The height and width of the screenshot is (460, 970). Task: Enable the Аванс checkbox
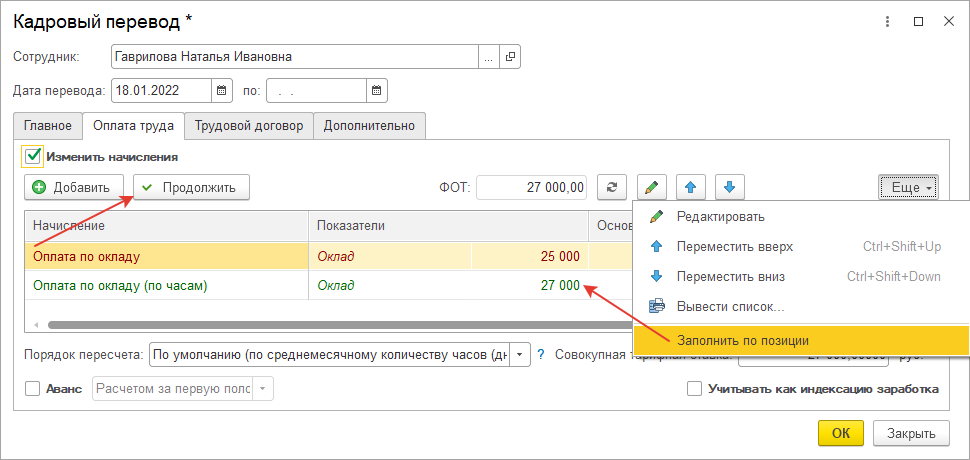[x=32, y=389]
